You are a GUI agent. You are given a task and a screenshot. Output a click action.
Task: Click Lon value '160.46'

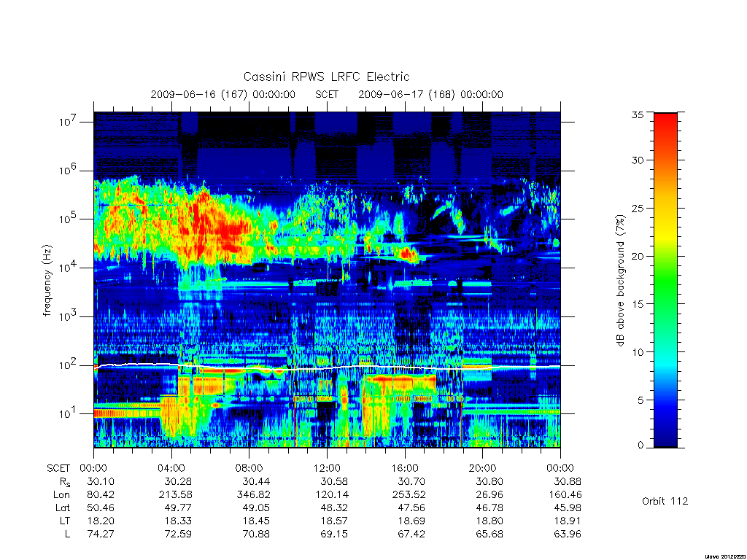coord(565,495)
